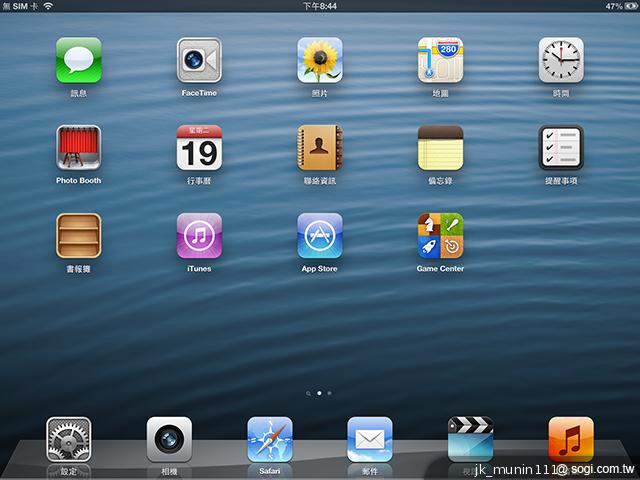The height and width of the screenshot is (480, 640).
Task: Tap the FaceTime label text
Action: [x=199, y=93]
